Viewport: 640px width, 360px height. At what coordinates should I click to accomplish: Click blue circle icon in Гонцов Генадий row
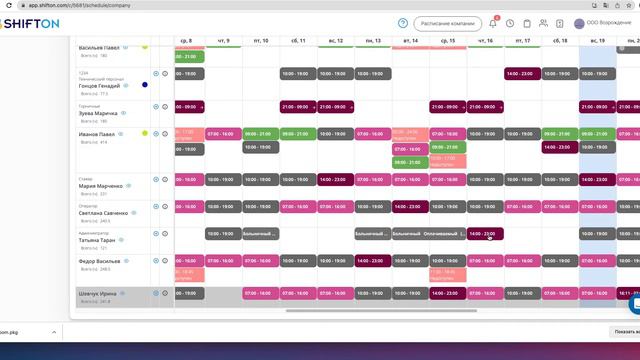coord(156,73)
